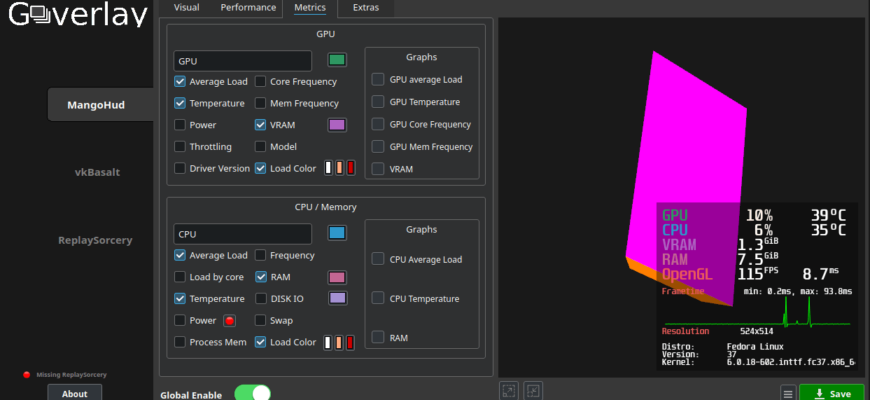
Task: Open the hamburger menu beside Save
Action: click(787, 393)
